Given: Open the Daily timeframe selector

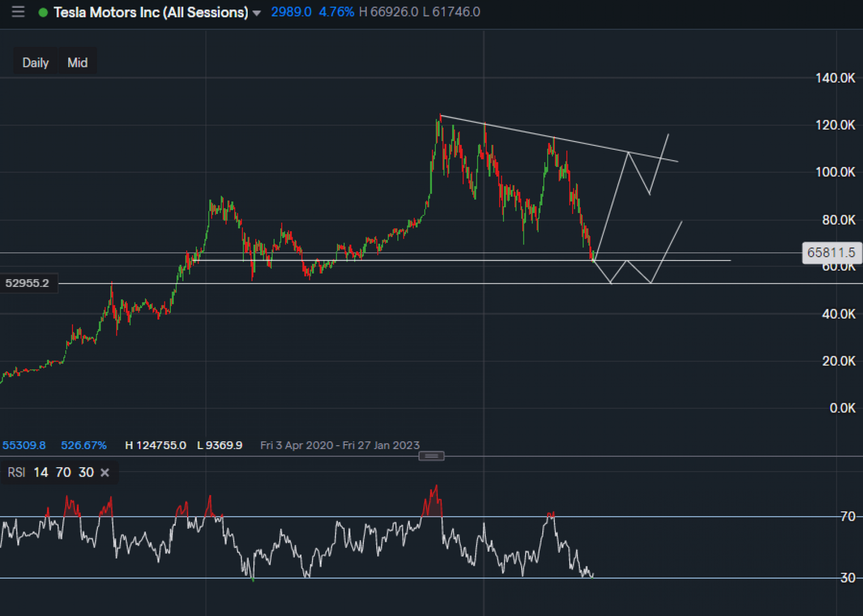Looking at the screenshot, I should [35, 63].
